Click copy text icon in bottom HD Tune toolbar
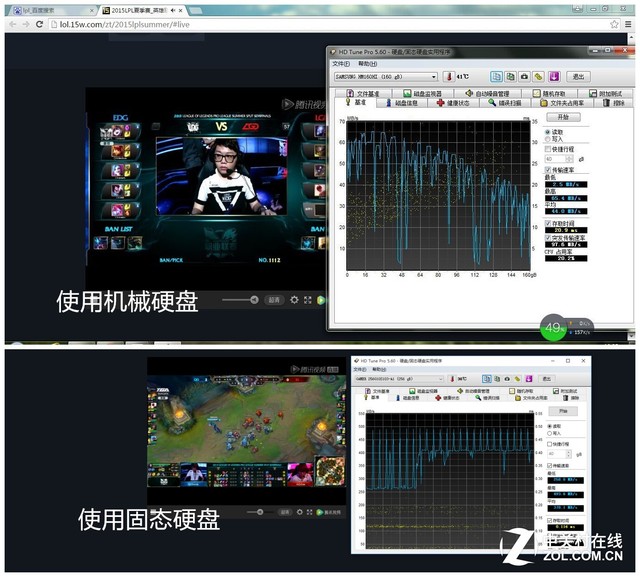This screenshot has width=640, height=577. point(487,379)
